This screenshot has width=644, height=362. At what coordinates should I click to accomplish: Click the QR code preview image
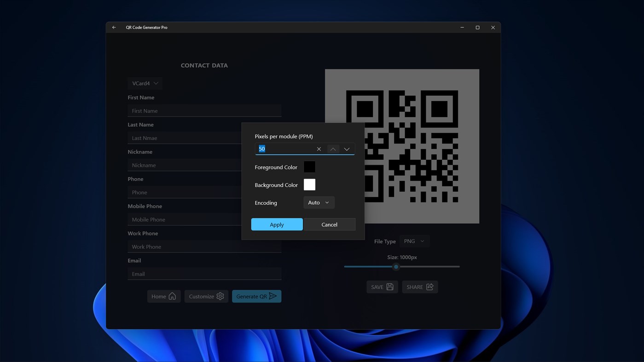(402, 146)
